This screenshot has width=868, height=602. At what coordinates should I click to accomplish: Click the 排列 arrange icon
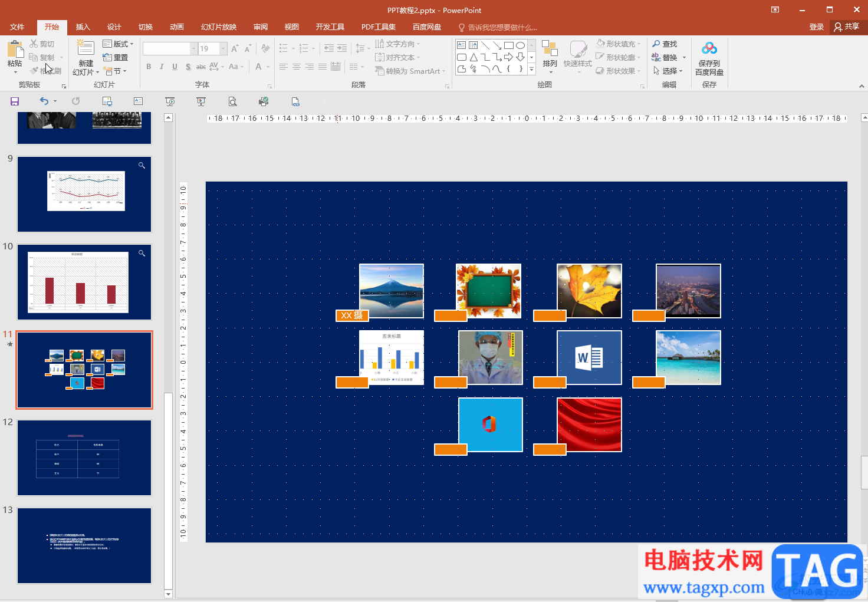click(550, 50)
